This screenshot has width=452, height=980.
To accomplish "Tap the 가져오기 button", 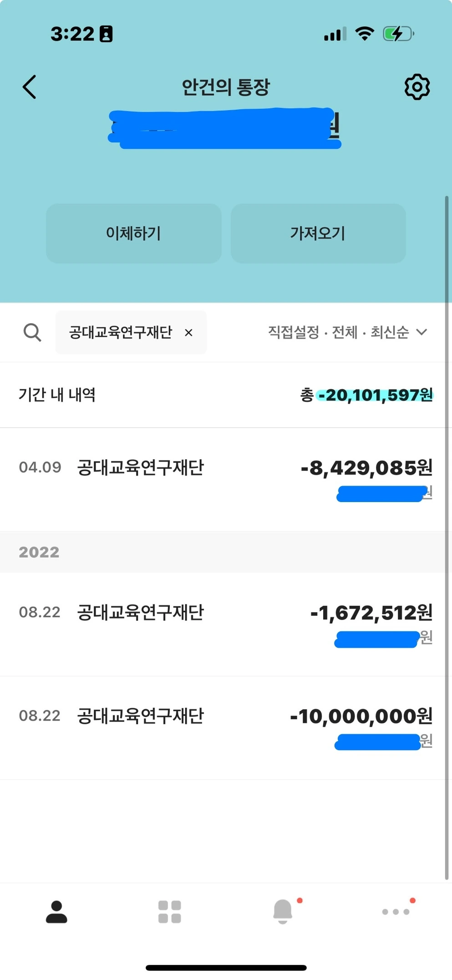I will point(318,234).
